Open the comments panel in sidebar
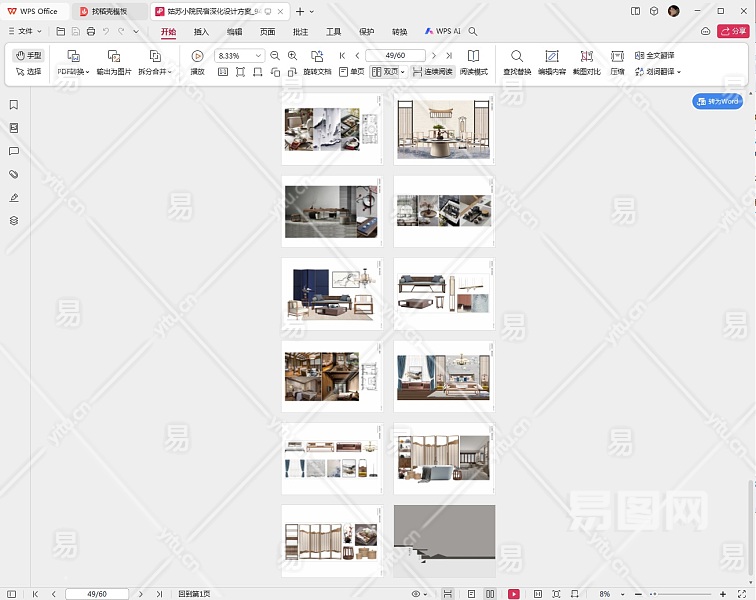 [14, 151]
